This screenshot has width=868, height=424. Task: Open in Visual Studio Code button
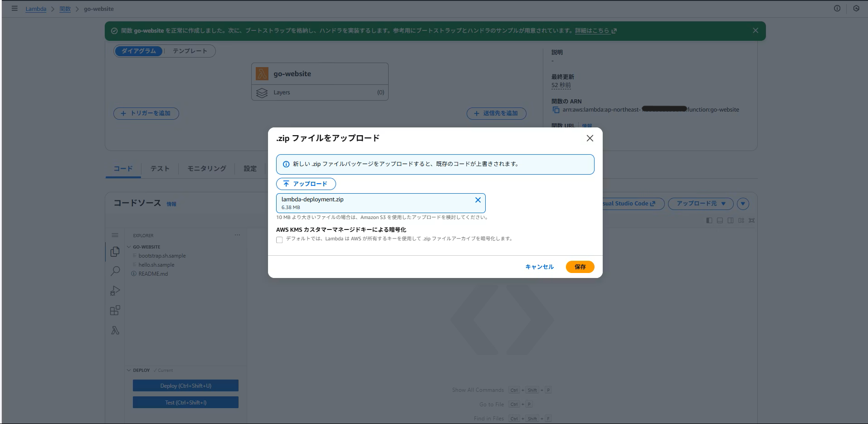pos(633,204)
